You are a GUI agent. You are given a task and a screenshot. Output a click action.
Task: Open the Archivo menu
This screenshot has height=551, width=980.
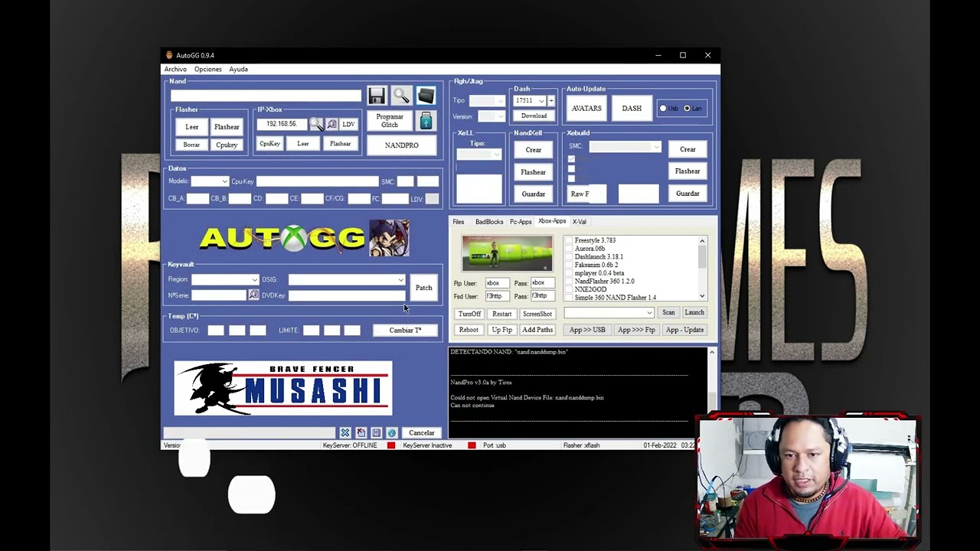coord(175,70)
